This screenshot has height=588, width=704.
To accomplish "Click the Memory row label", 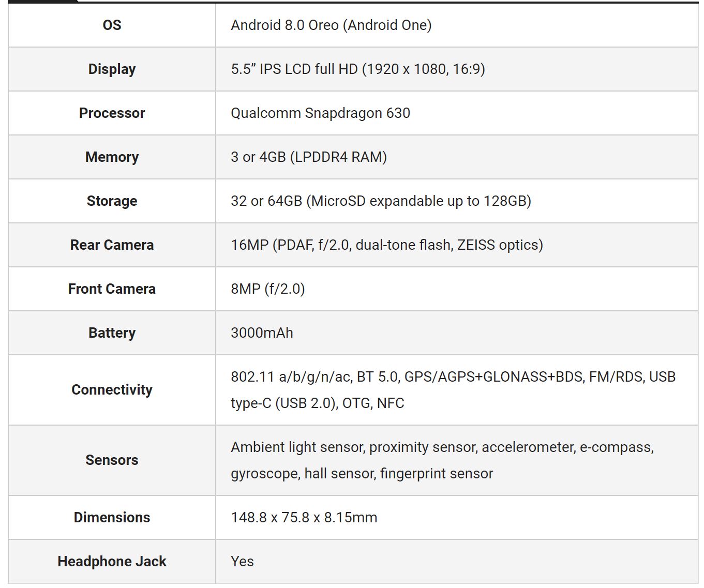I will 112,157.
